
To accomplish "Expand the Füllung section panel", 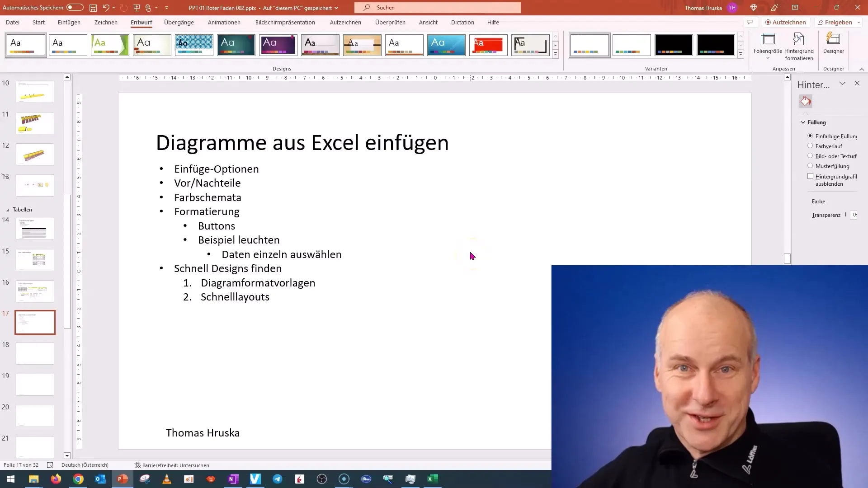I will (804, 122).
